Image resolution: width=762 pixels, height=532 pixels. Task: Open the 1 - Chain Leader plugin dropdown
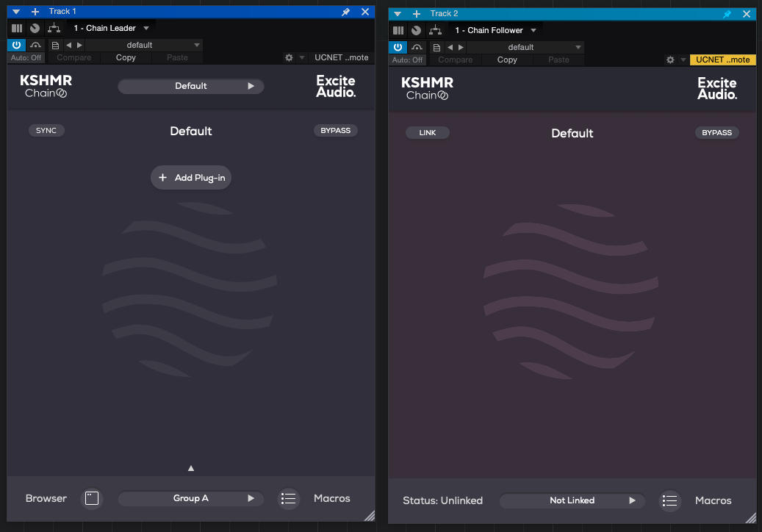tap(111, 28)
